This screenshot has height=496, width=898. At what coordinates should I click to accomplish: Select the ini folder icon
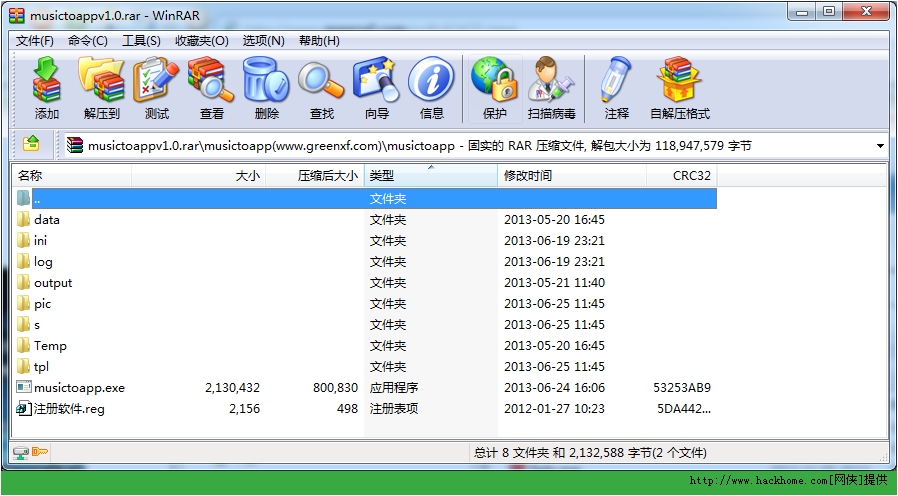[x=23, y=241]
